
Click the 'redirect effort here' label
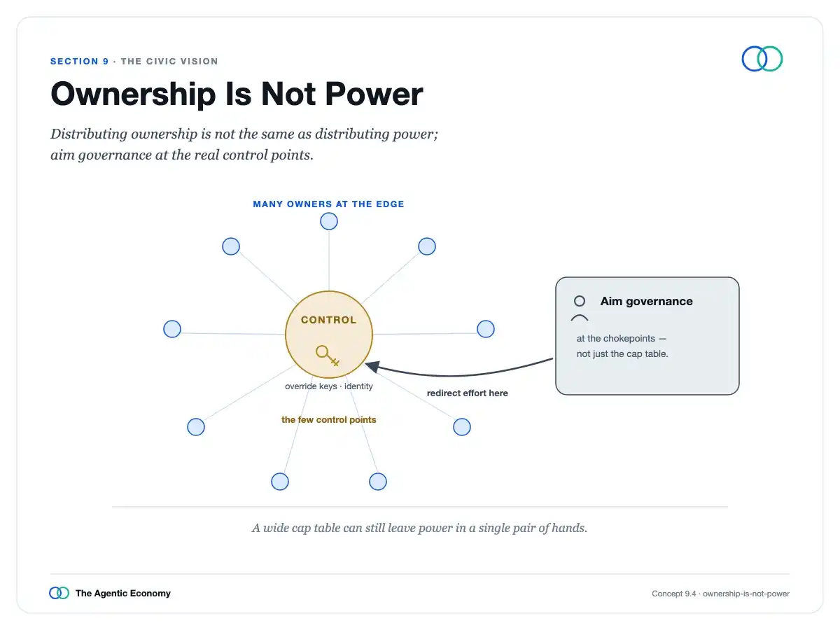point(468,393)
